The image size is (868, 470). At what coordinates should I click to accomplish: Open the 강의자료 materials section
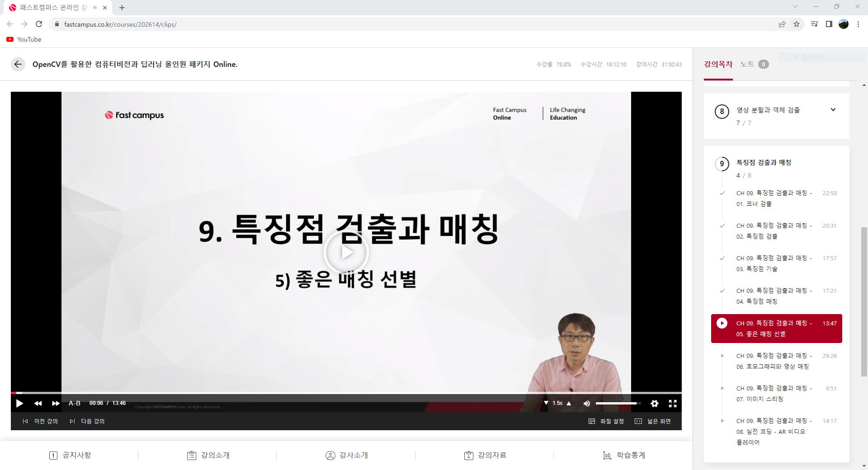(485, 455)
